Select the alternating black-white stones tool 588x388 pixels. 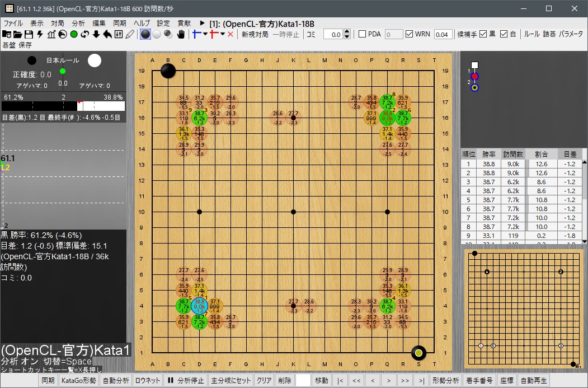tap(168, 34)
